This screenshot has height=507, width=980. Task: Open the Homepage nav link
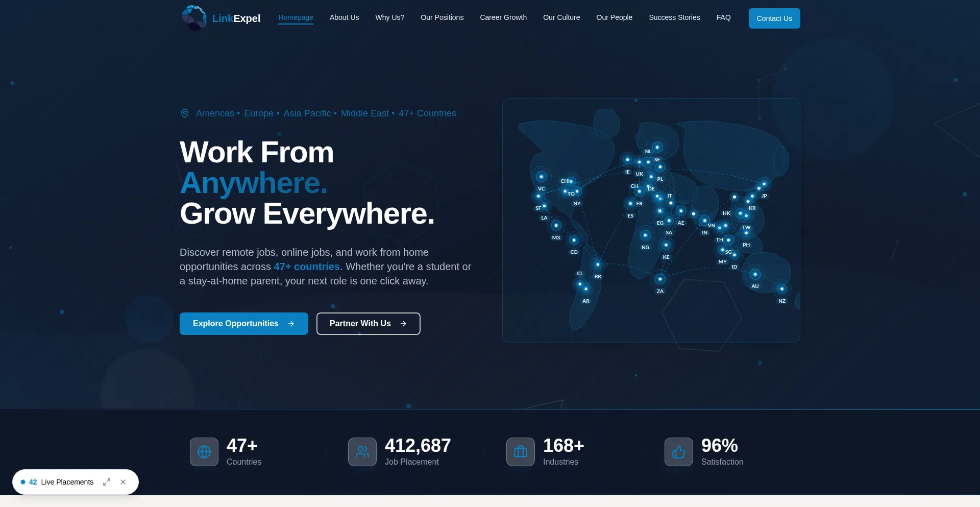(296, 17)
